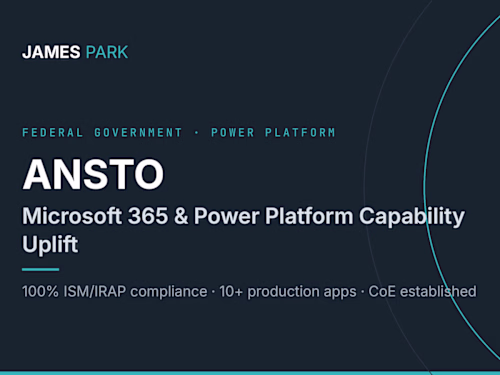Click the '10+ production apps' text
This screenshot has width=500, height=375.
click(x=288, y=292)
